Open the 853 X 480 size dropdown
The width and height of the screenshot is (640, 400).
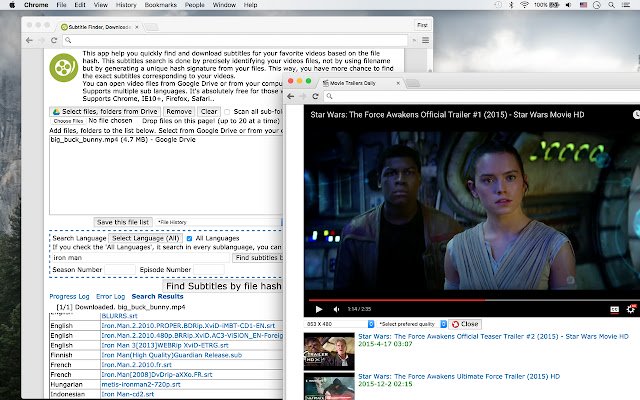point(340,324)
